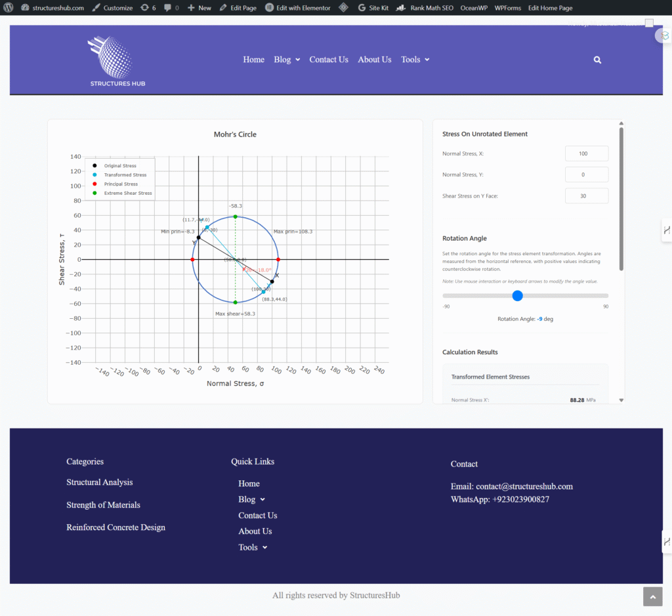Image resolution: width=672 pixels, height=616 pixels.
Task: Click the Reinforced Concrete Design link
Action: pyautogui.click(x=115, y=527)
